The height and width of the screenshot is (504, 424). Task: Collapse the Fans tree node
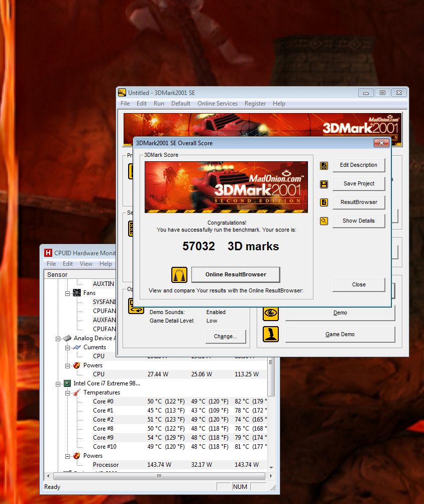click(x=67, y=293)
